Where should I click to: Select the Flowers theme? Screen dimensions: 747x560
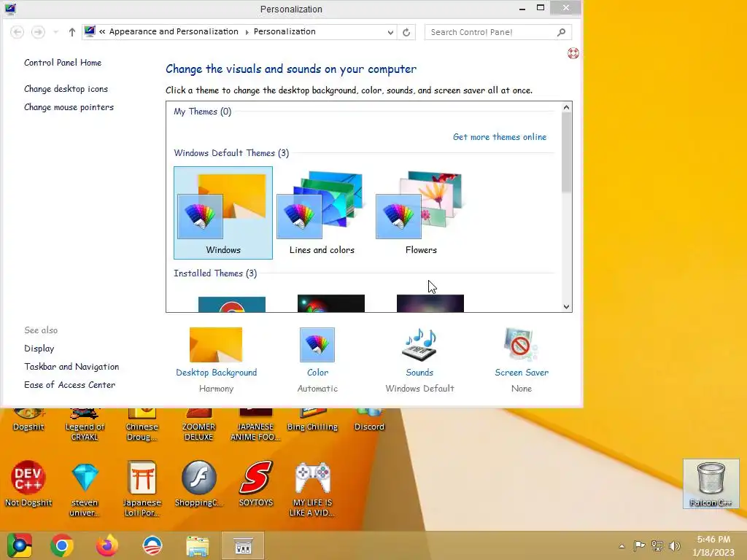pyautogui.click(x=421, y=212)
